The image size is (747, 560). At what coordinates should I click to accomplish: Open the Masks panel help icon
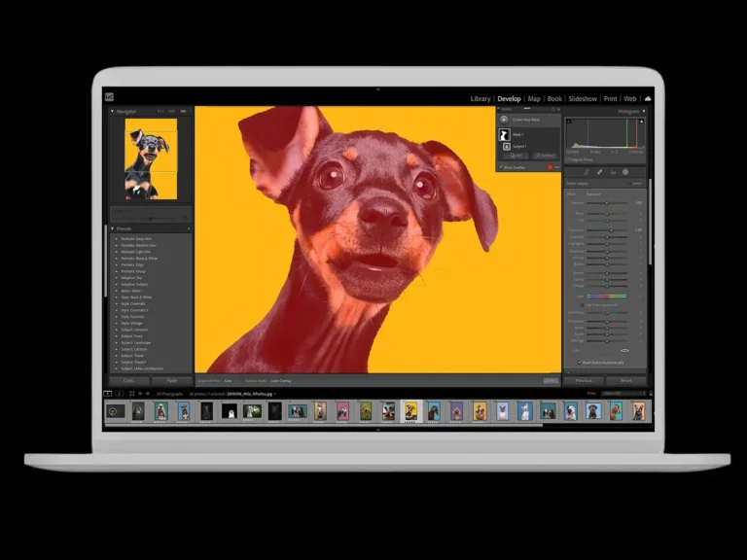point(553,110)
